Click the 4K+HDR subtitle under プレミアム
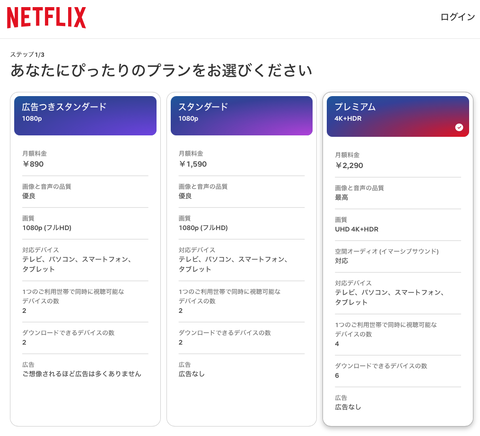This screenshot has width=480, height=436. tap(348, 118)
